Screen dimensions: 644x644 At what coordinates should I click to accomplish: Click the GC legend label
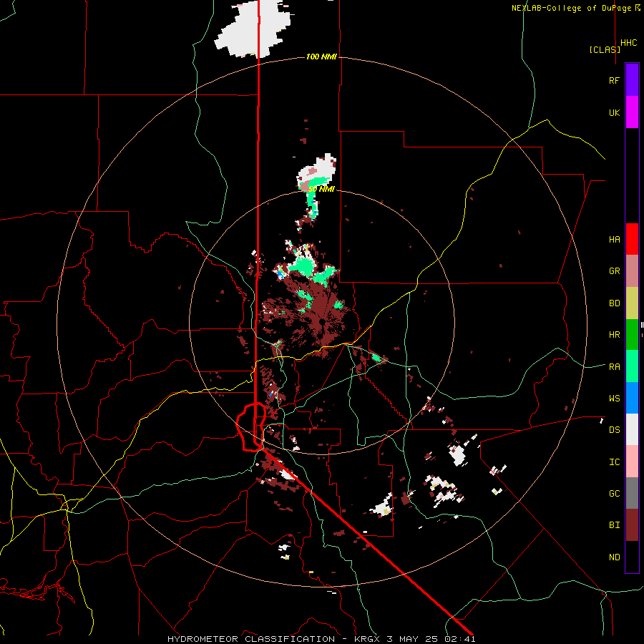(614, 494)
